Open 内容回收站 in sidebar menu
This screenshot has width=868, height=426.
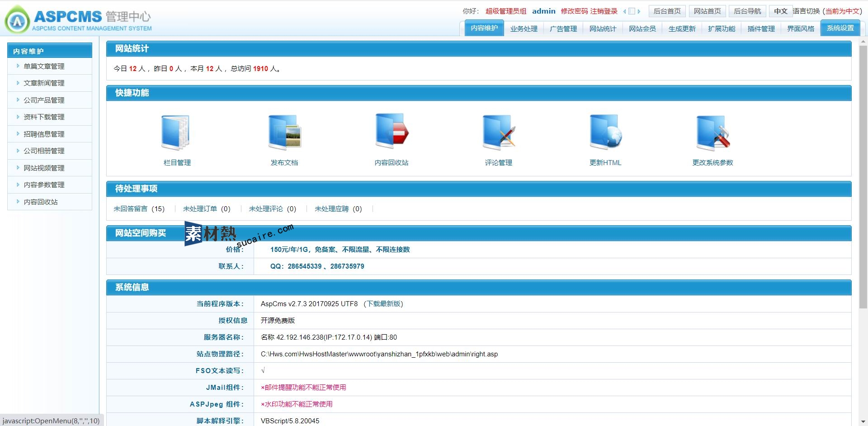tap(41, 202)
